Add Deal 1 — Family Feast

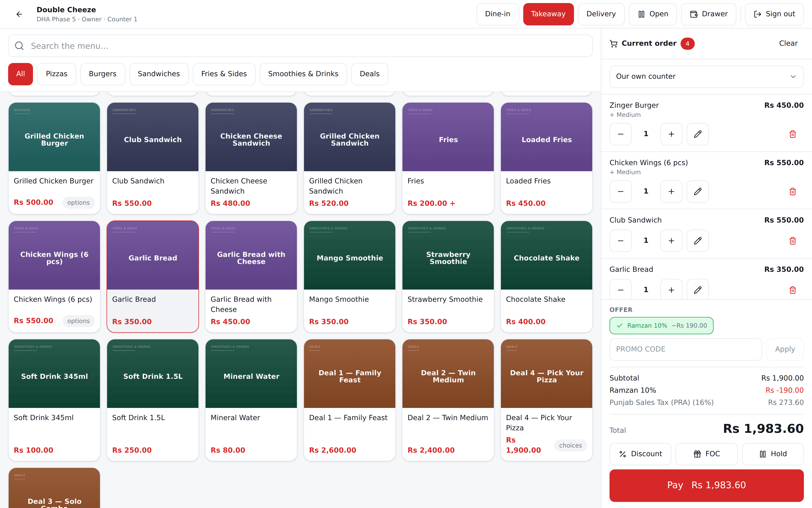349,400
